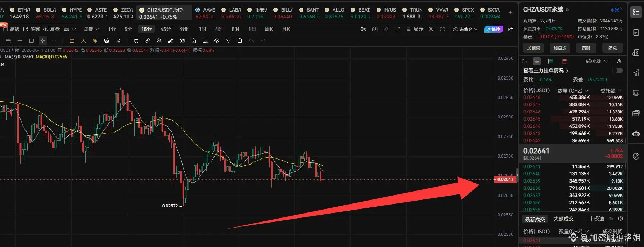Screen dimensions: 644x247
Task: Open the order book list sidebar icon
Action: [x=636, y=12]
